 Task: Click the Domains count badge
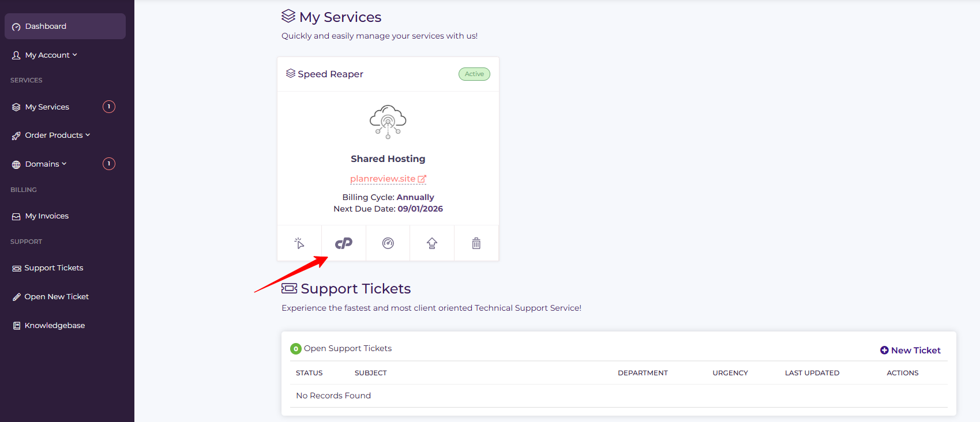[109, 164]
